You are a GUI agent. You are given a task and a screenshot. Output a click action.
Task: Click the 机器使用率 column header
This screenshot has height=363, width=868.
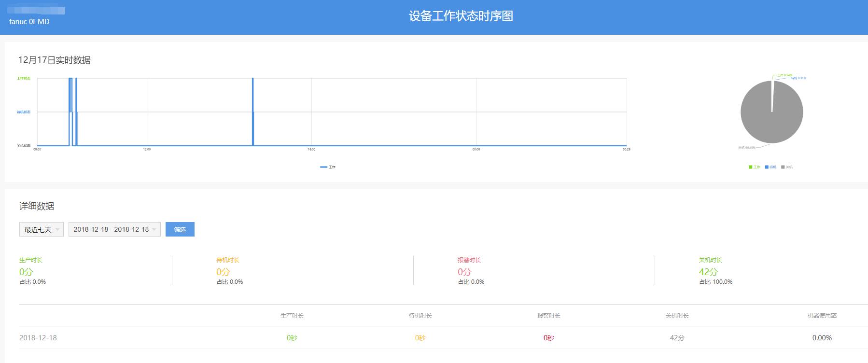click(822, 316)
